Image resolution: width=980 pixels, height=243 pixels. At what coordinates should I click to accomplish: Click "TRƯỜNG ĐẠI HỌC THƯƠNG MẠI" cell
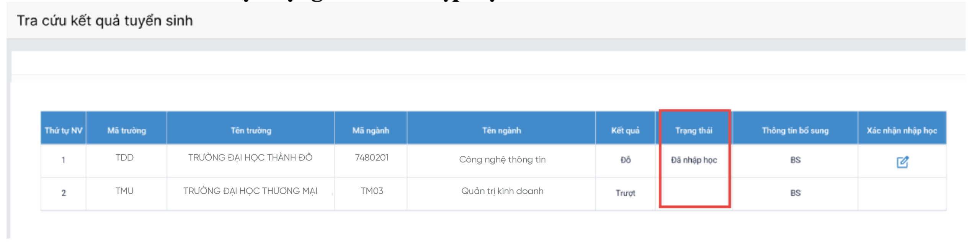point(250,191)
